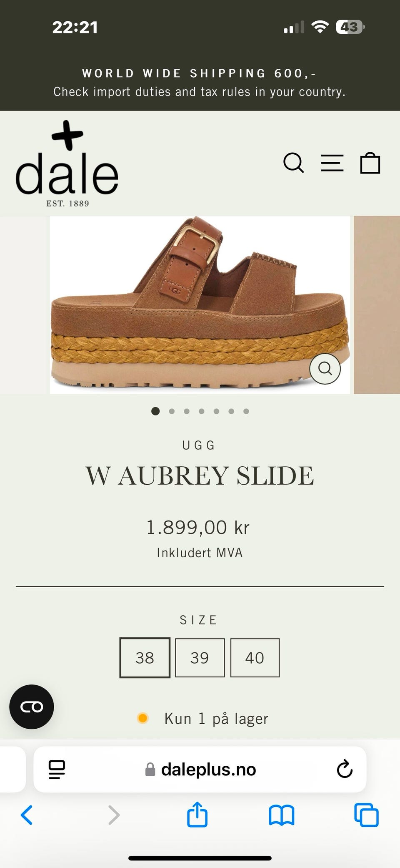
Task: Open the UGG brand link
Action: point(199,445)
